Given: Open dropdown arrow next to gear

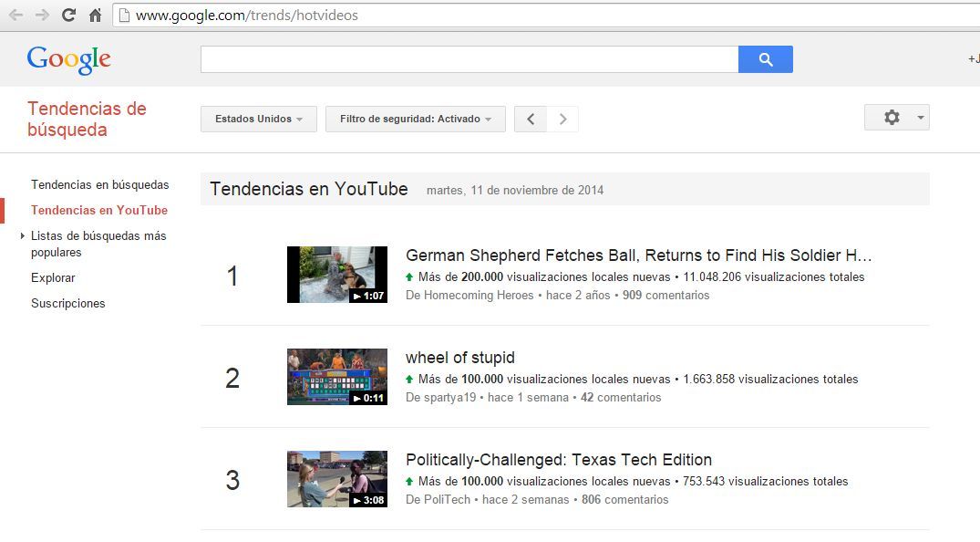Looking at the screenshot, I should [920, 118].
